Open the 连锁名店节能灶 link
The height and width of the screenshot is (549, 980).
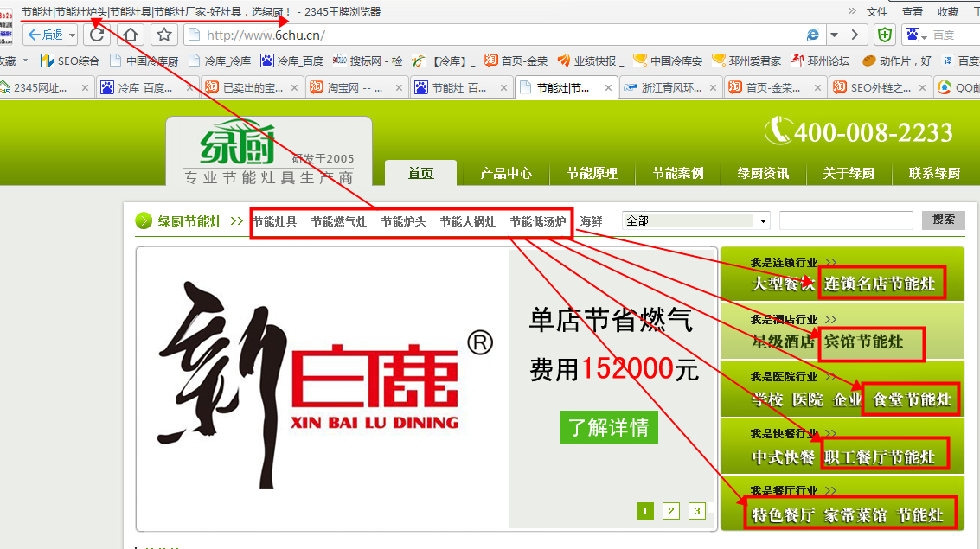coord(879,284)
